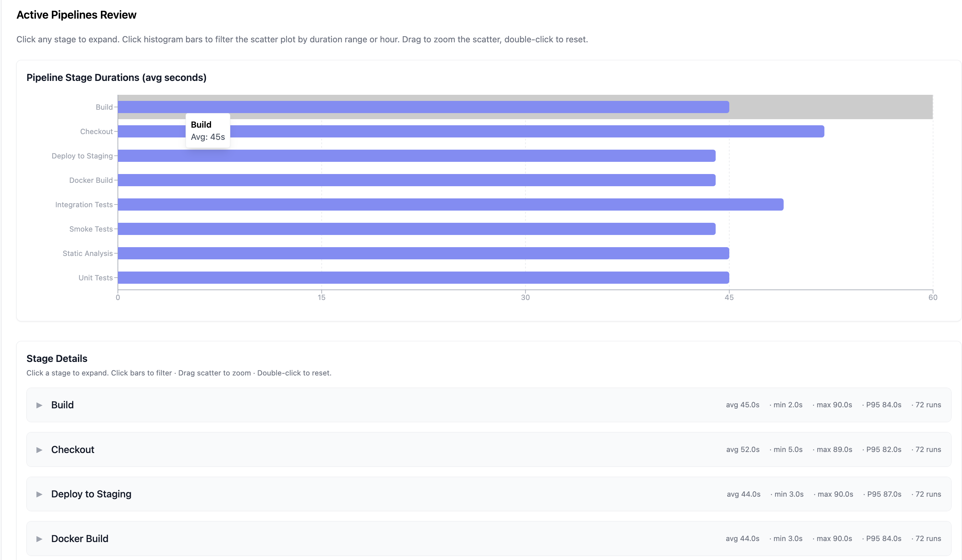The image size is (962, 560).
Task: Expand the Docker Build stage triangle
Action: pyautogui.click(x=39, y=539)
